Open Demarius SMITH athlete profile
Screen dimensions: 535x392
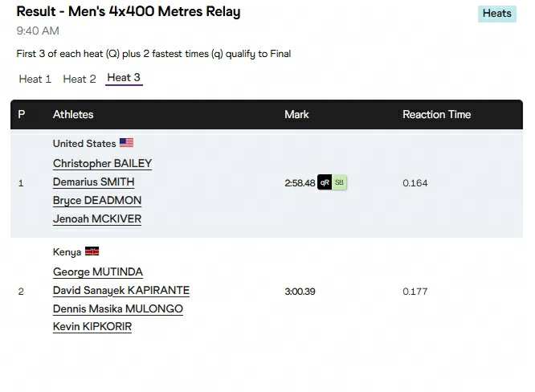93,182
